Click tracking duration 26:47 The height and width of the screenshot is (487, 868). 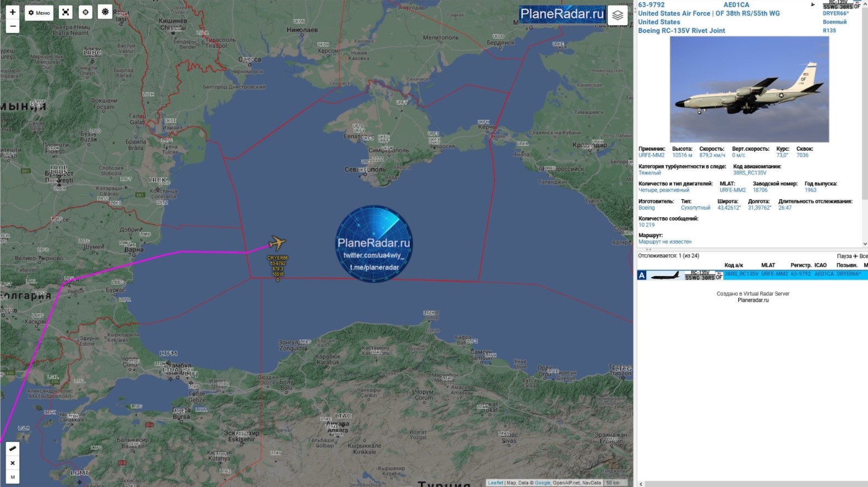785,207
